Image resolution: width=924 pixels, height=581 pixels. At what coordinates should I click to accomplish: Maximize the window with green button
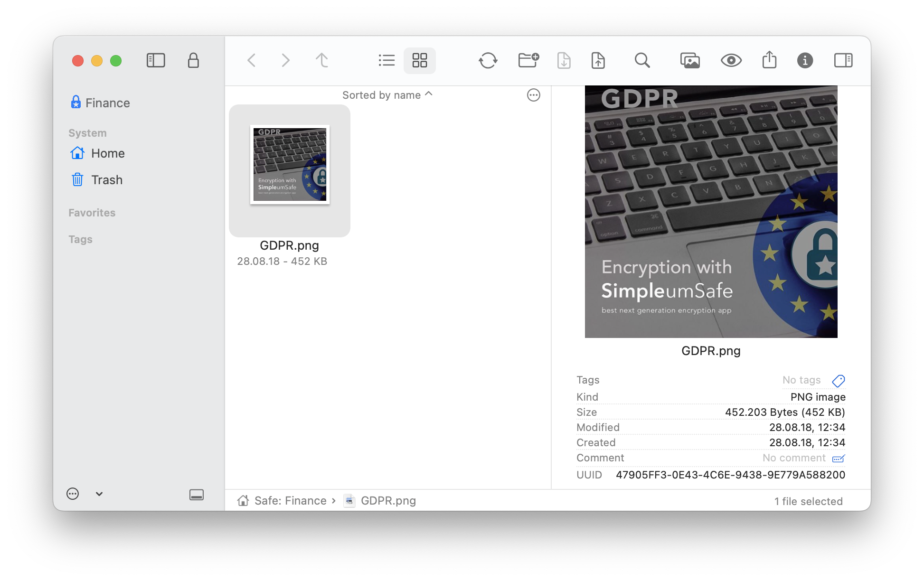coord(116,60)
